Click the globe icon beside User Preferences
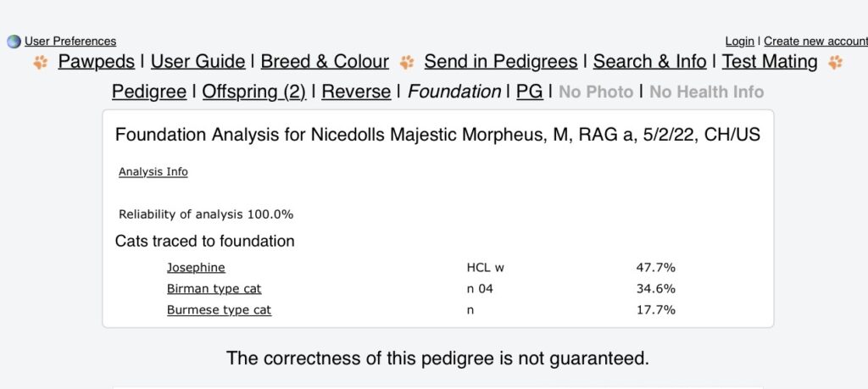This screenshot has height=389, width=868. (14, 42)
